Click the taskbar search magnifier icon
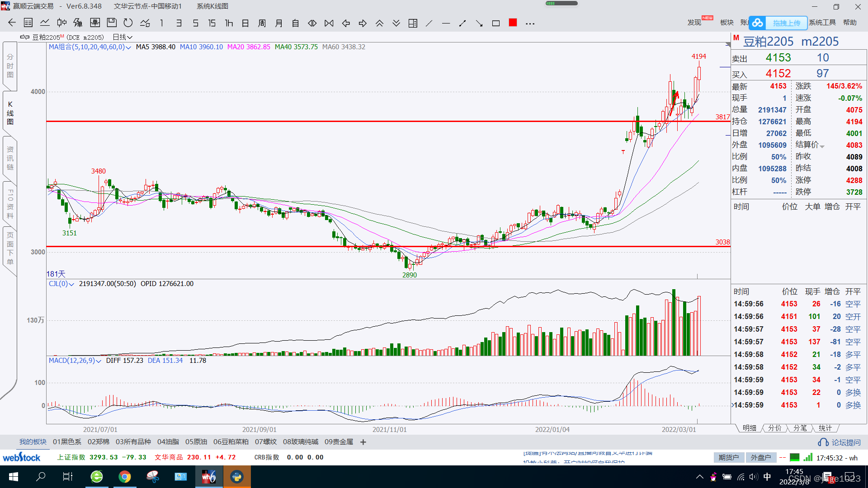 click(x=41, y=477)
